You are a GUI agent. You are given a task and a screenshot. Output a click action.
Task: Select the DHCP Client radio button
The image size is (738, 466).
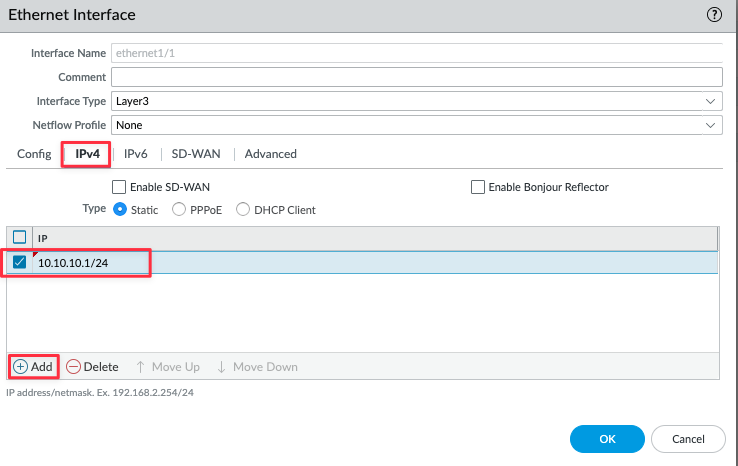click(x=243, y=209)
